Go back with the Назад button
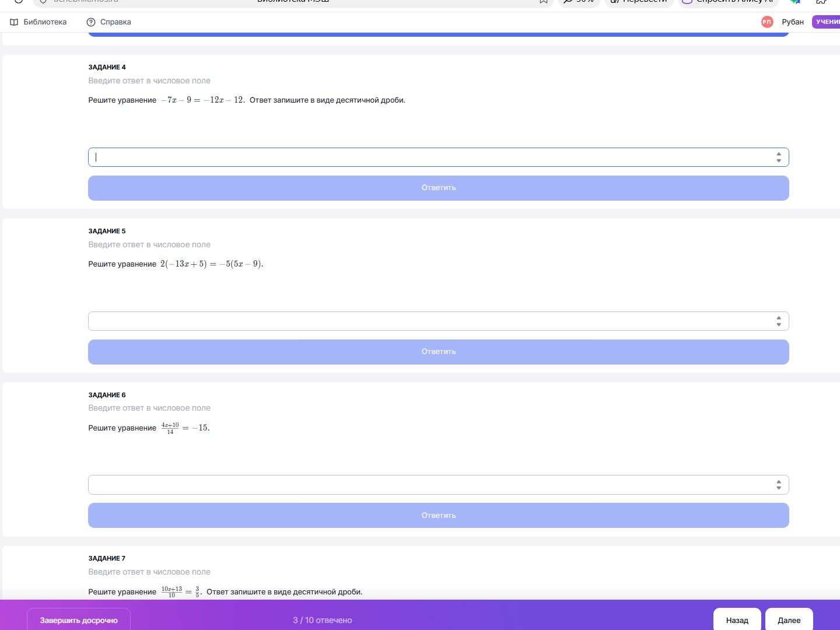The image size is (840, 630). click(737, 620)
